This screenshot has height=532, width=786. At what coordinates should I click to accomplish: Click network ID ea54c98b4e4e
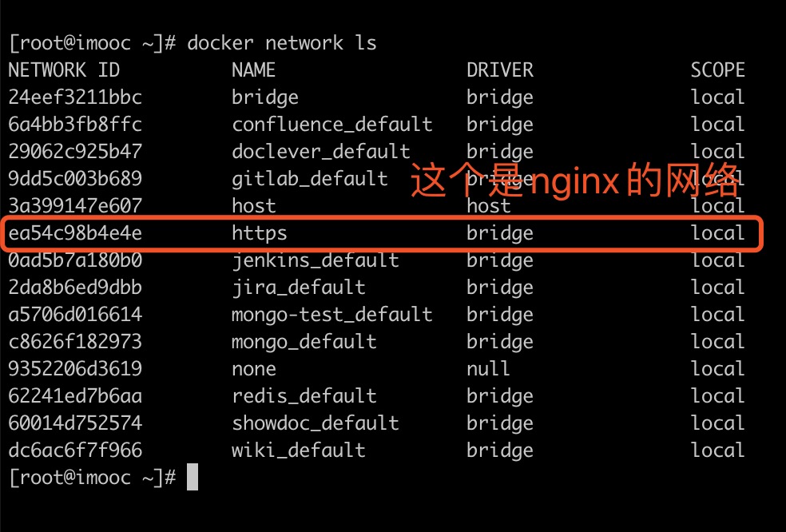pos(75,233)
